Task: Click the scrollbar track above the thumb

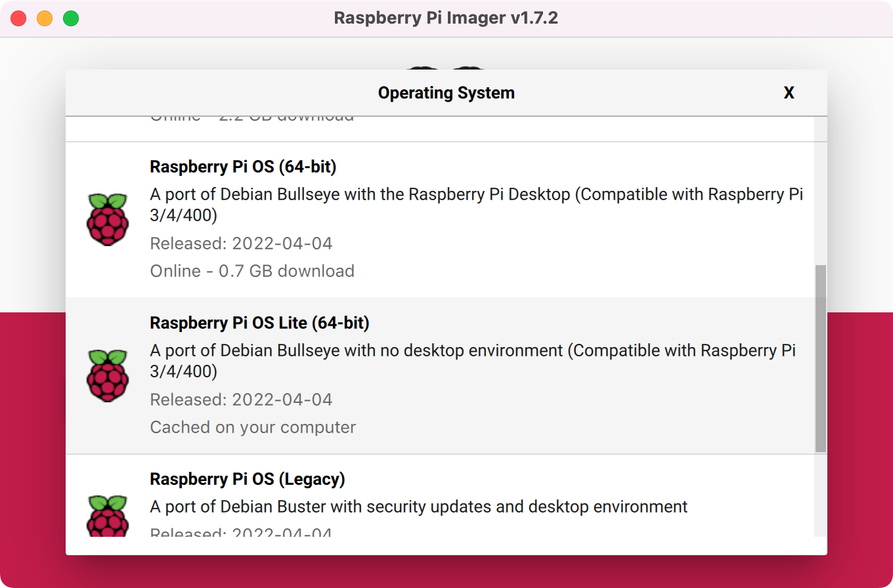Action: pos(820,190)
